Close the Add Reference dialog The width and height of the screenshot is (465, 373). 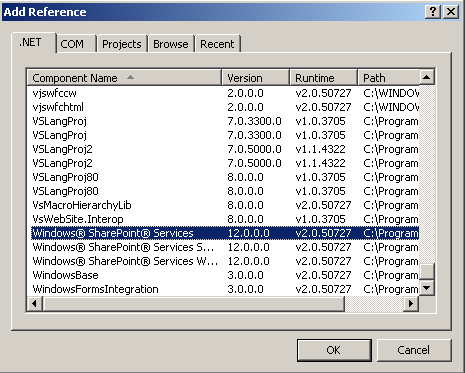tap(451, 12)
